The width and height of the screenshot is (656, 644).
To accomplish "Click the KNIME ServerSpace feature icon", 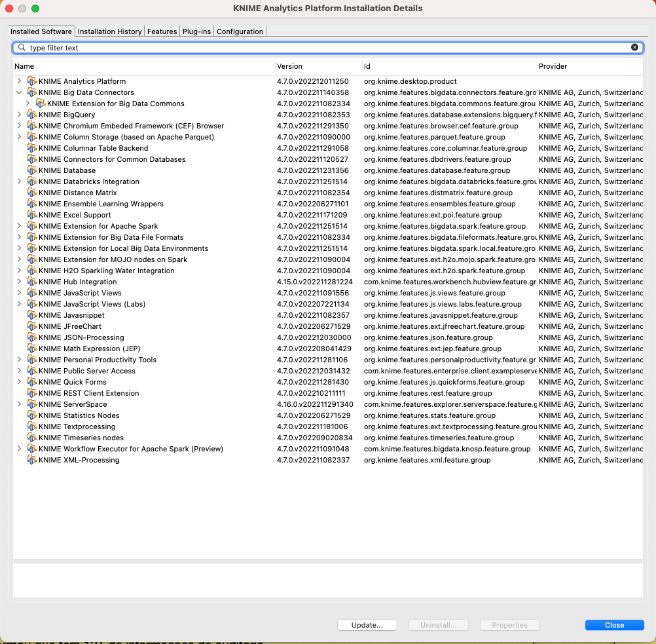I will click(32, 404).
